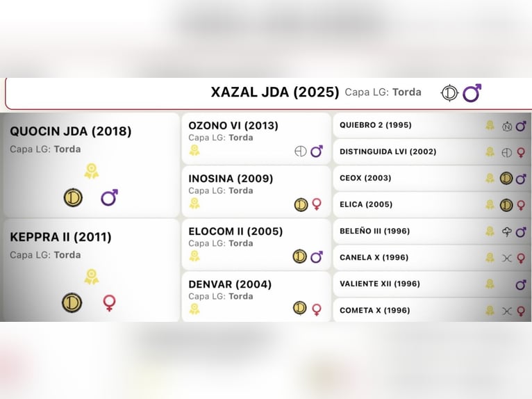Click the male symbol beside XAZAL JDA
The width and height of the screenshot is (532, 399).
click(472, 93)
